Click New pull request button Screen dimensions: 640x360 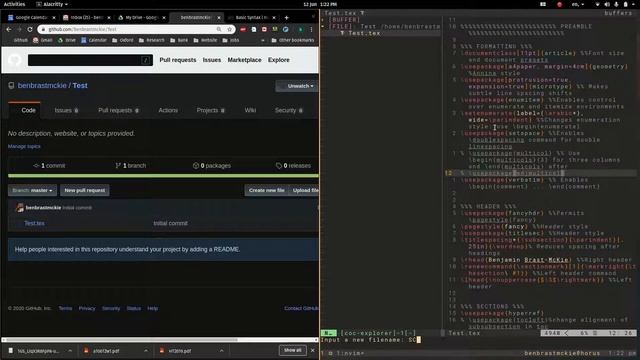click(84, 190)
